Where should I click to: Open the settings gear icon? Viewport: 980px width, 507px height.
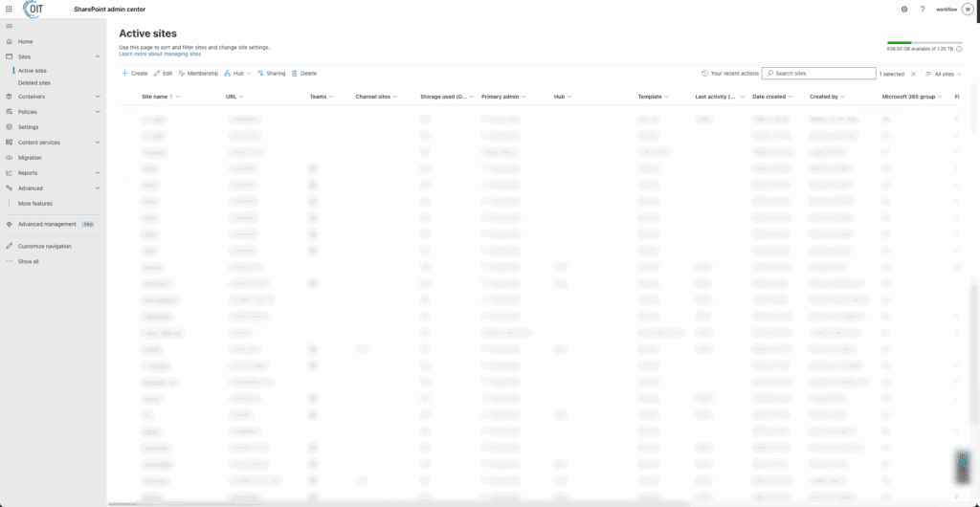click(x=904, y=10)
